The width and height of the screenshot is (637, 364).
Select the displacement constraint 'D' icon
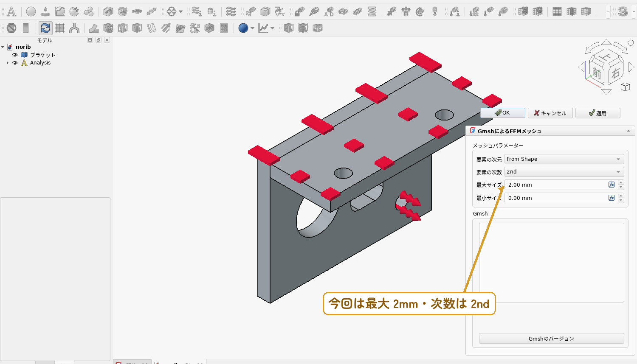(329, 11)
